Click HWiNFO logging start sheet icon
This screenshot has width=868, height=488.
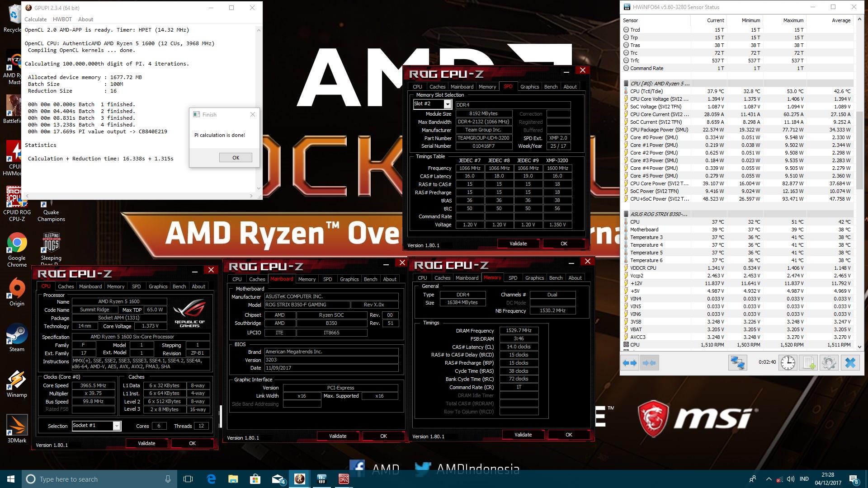pyautogui.click(x=809, y=362)
